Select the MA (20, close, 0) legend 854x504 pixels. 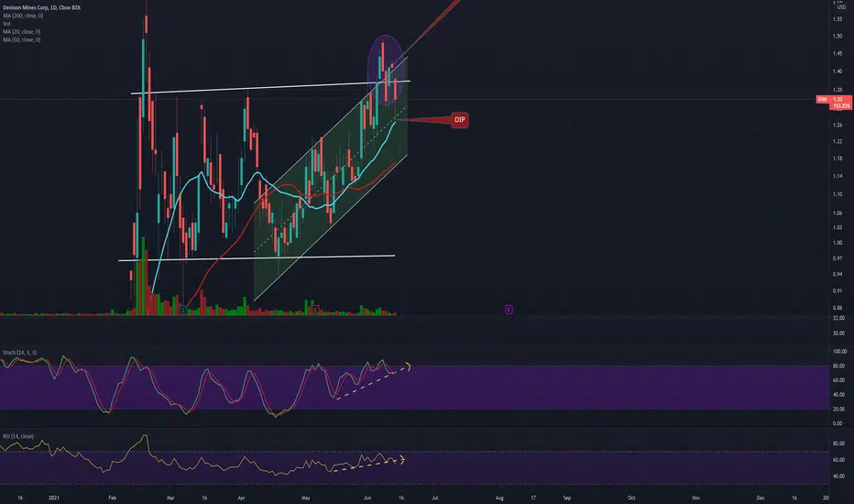pos(22,32)
